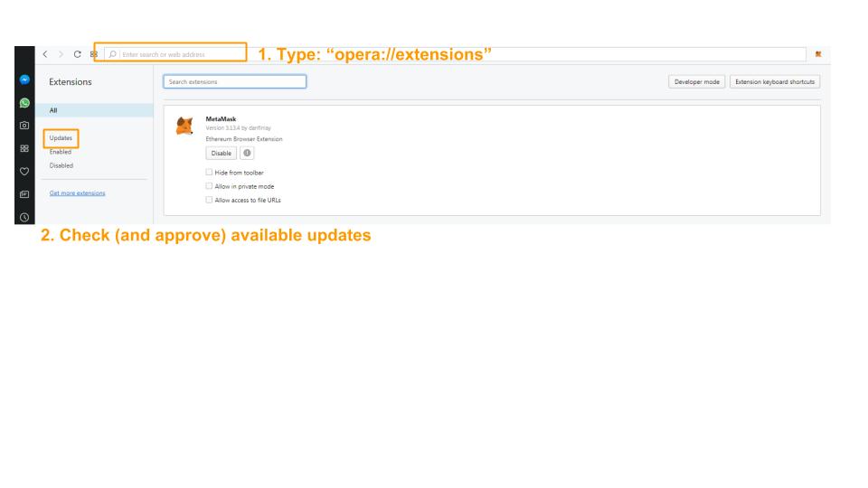The height and width of the screenshot is (488, 868).
Task: Click the Extensions page heading
Action: (x=71, y=82)
